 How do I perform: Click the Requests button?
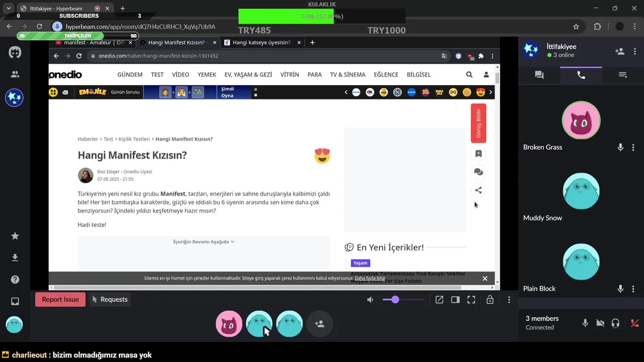[x=110, y=299]
